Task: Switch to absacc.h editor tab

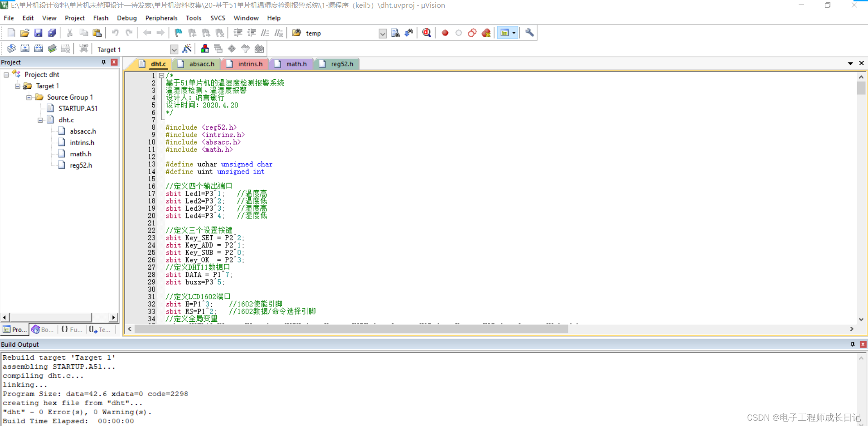Action: tap(197, 64)
